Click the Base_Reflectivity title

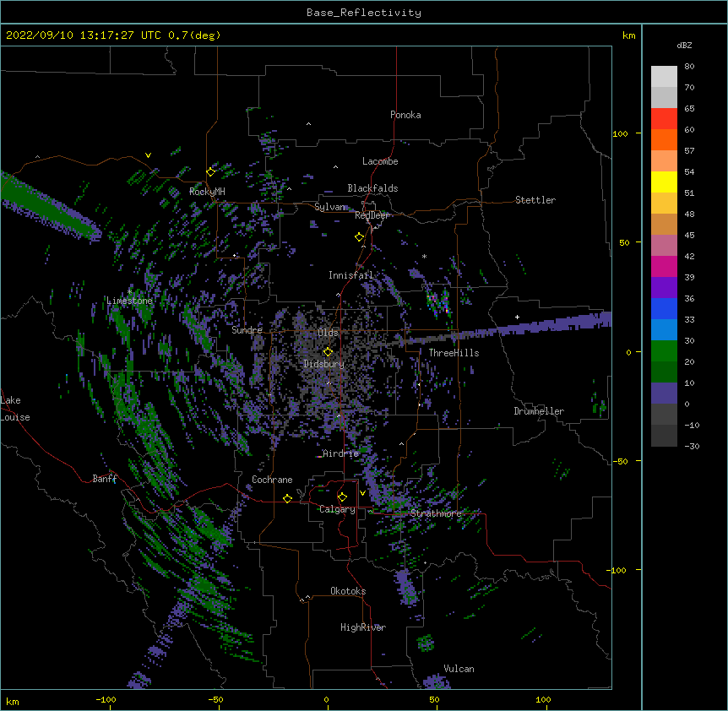364,13
